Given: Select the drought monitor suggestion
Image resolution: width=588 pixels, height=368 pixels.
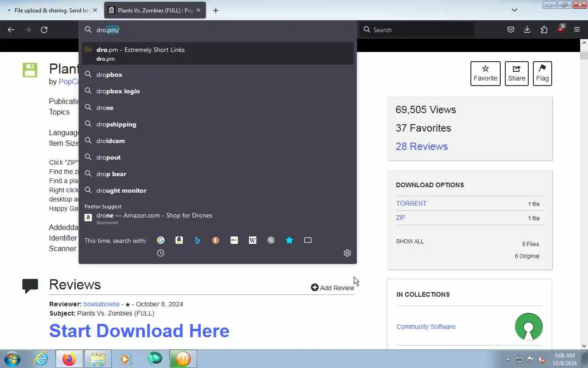Looking at the screenshot, I should [218, 190].
